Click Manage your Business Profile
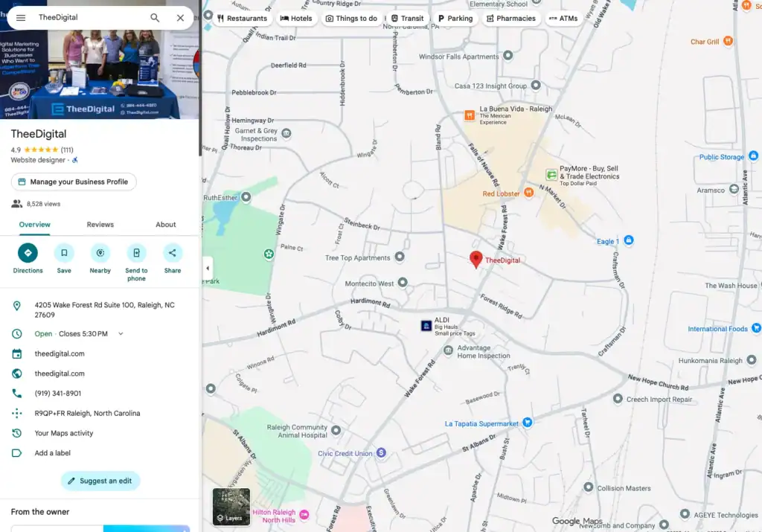Screen dimensions: 762x532 tap(73, 182)
